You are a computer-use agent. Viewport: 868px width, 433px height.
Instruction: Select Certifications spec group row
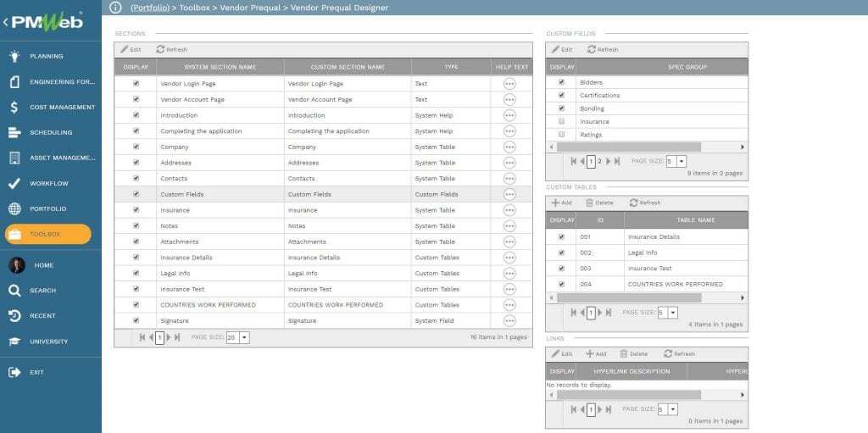pyautogui.click(x=647, y=95)
